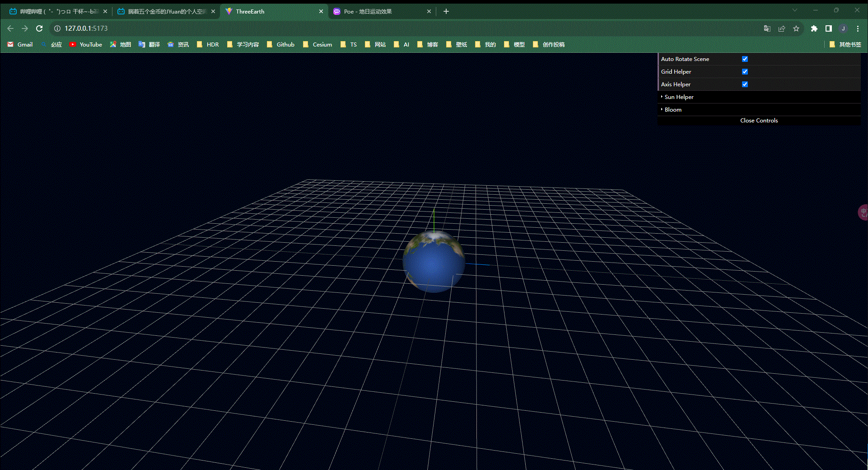
Task: Go forward in browser history
Action: click(25, 28)
